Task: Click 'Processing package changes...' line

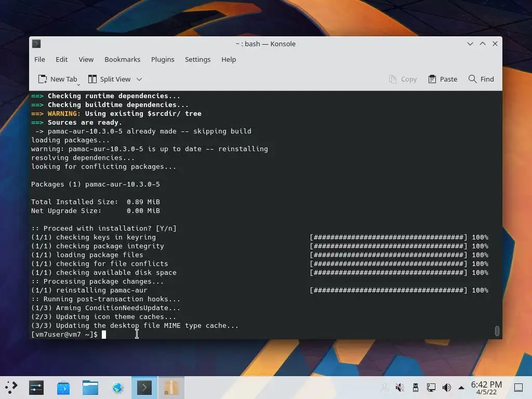Action: click(97, 282)
